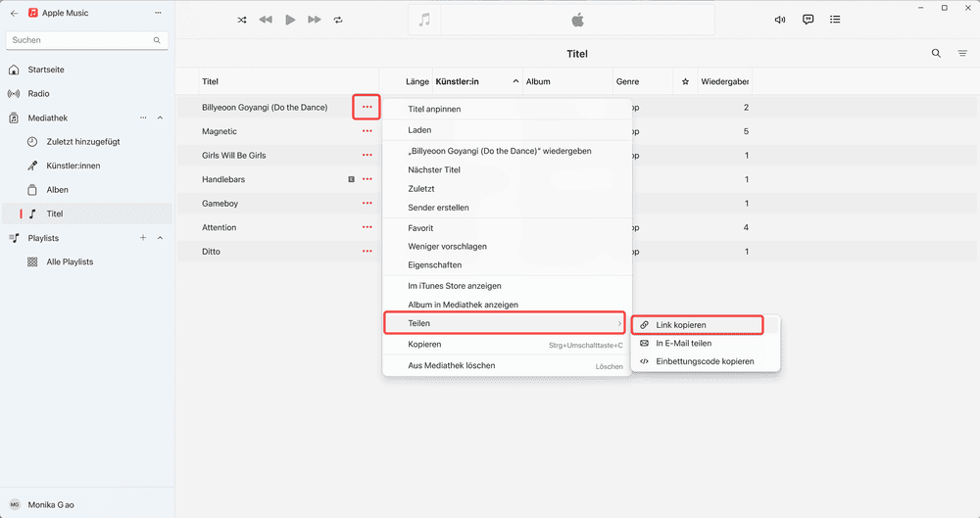
Task: Open more options for Girls Will Be Girls
Action: click(x=367, y=156)
